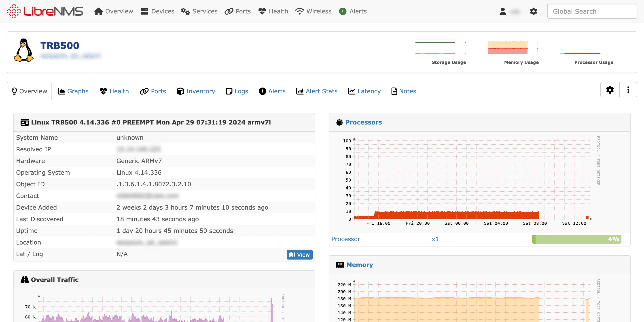Switch to the device Health tab

click(x=114, y=91)
